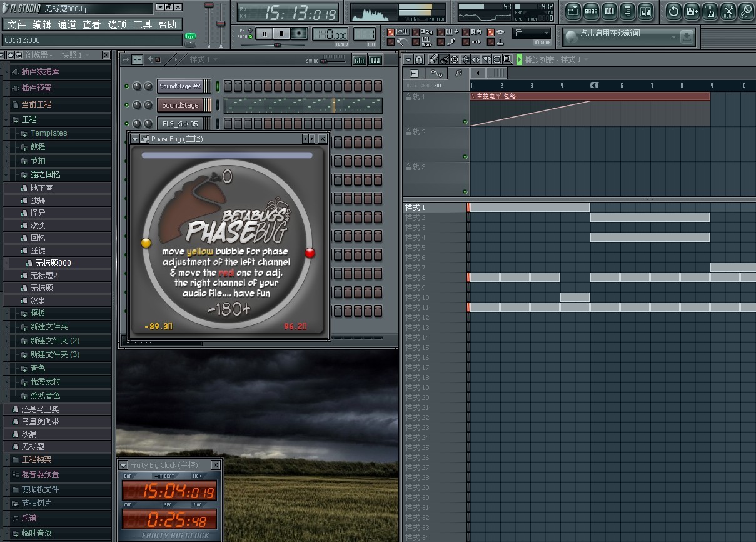Open the step sequencer icon
The image size is (756, 542).
591,11
